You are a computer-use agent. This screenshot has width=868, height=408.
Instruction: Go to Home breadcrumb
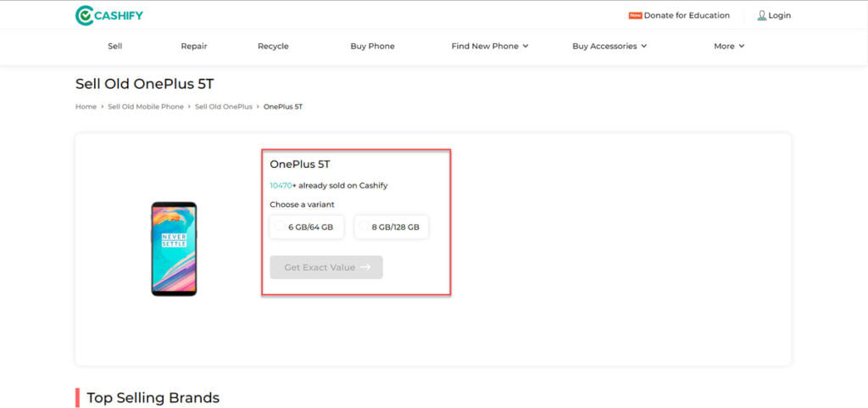tap(86, 107)
